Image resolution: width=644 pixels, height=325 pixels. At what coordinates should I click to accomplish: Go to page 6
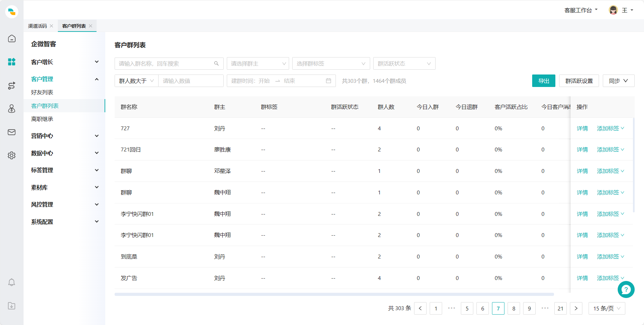click(483, 308)
